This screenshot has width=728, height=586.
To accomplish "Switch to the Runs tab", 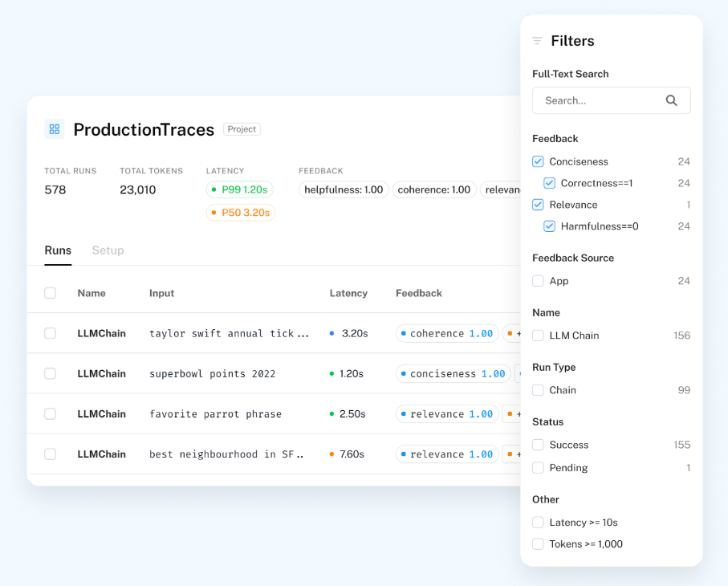I will (58, 250).
